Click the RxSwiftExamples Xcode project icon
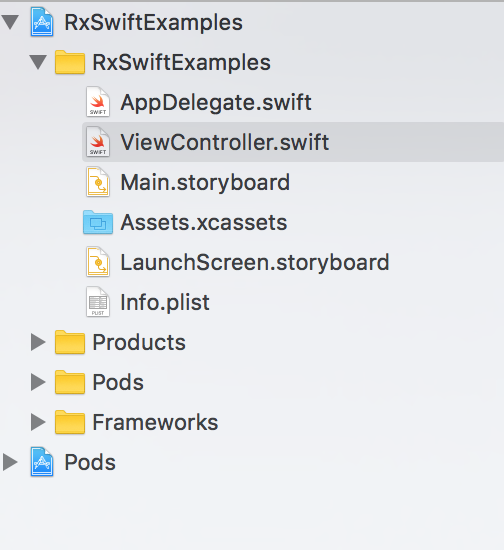The height and width of the screenshot is (550, 504). click(x=42, y=22)
